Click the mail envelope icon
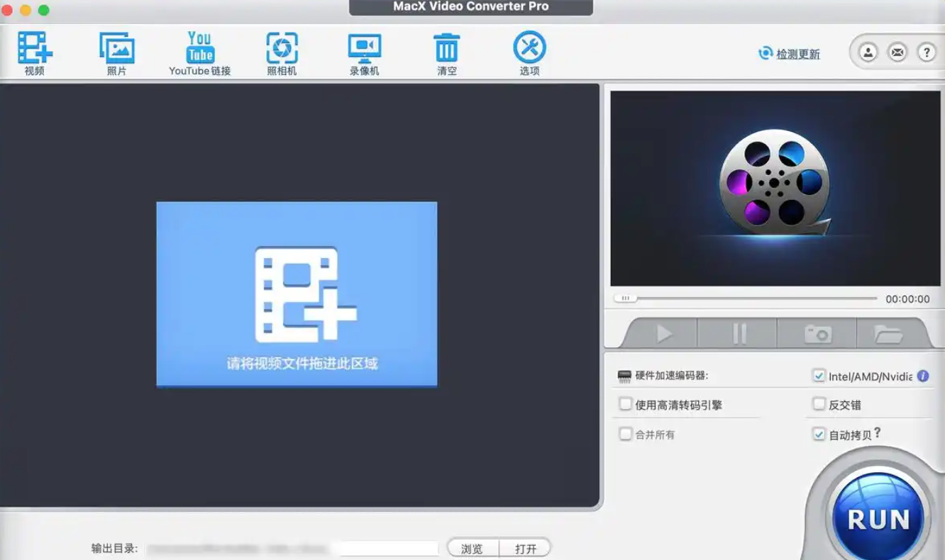 pos(897,52)
